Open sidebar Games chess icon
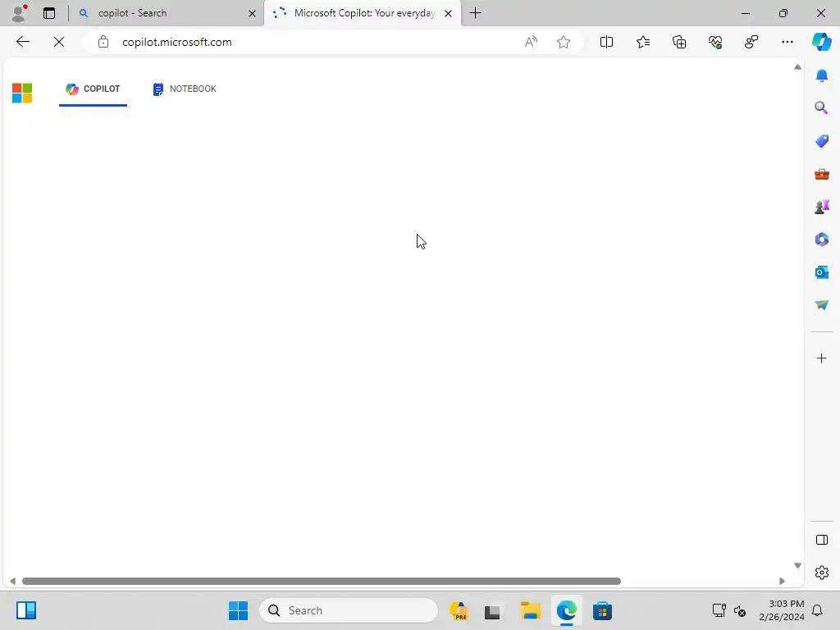The height and width of the screenshot is (630, 840). pyautogui.click(x=821, y=207)
